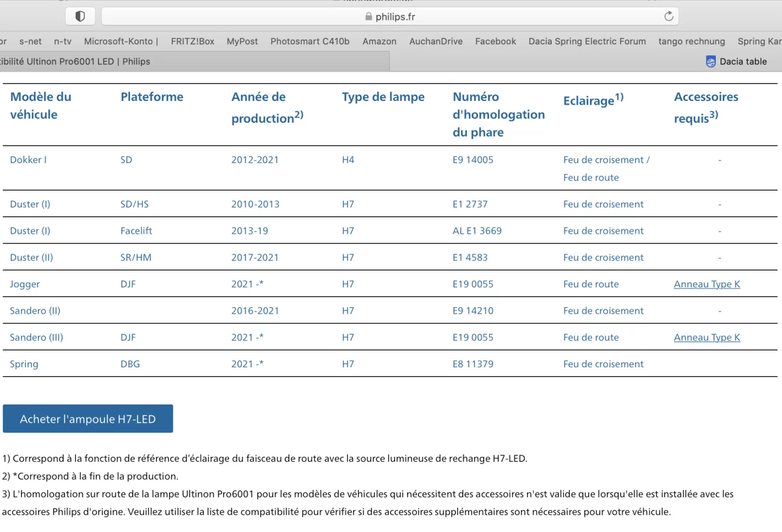Open the Photosmart C410b bookmark
The image size is (782, 532).
tap(310, 41)
